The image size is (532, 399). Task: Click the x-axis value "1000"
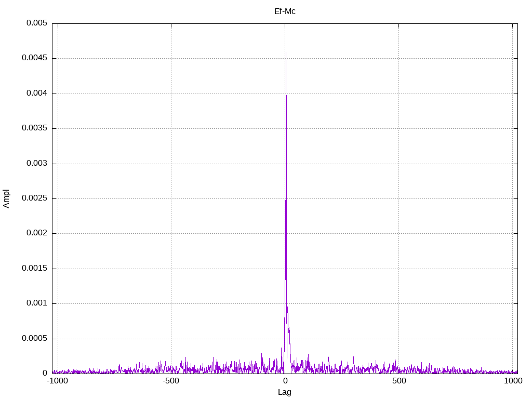coord(513,381)
